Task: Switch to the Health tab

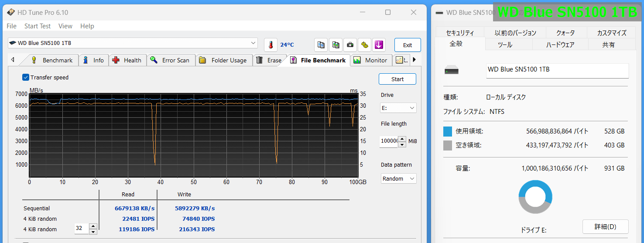Action: [x=127, y=60]
